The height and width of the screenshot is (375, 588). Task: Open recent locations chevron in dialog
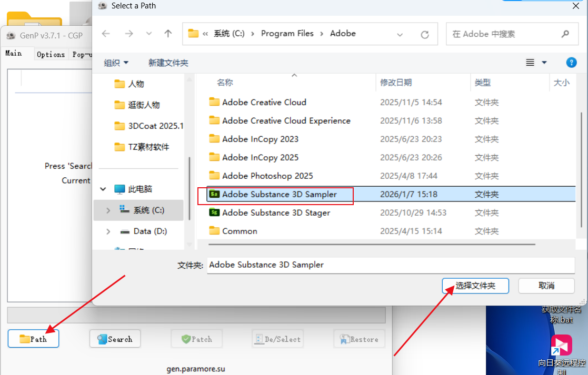(x=149, y=34)
